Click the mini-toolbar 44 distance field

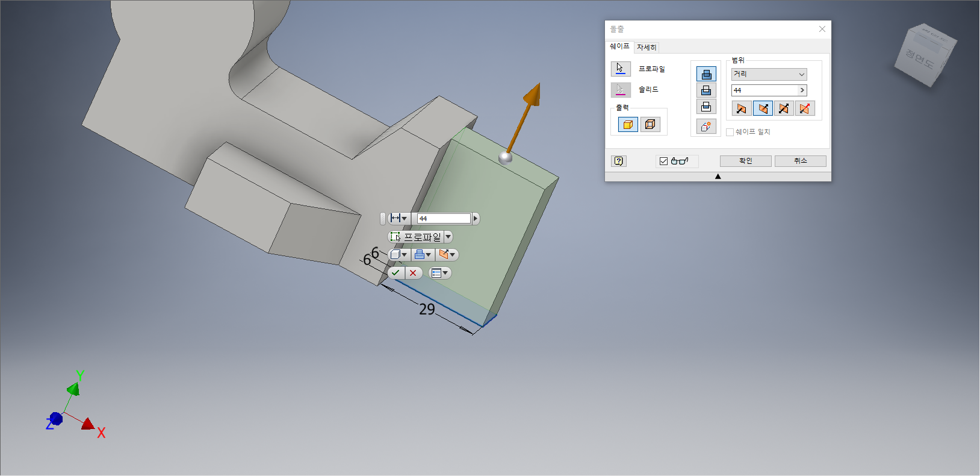[444, 218]
